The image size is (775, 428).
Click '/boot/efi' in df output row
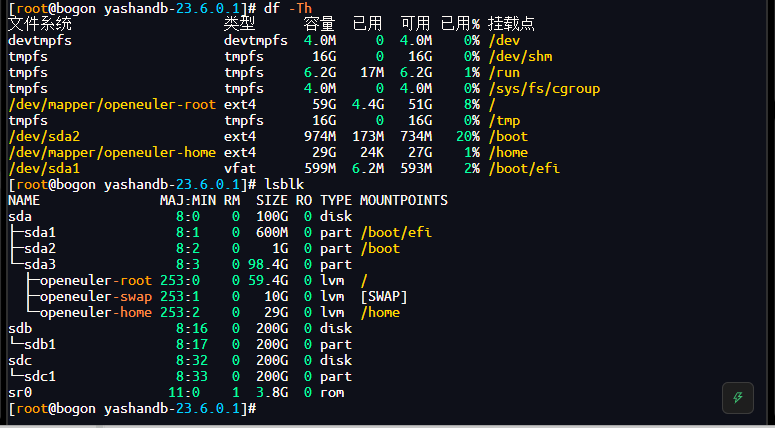[x=524, y=169]
